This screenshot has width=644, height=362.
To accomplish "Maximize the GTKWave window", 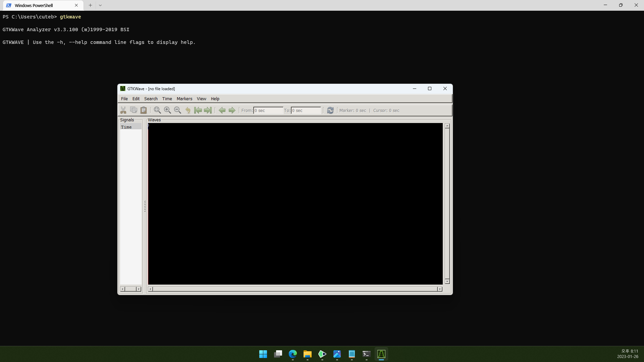I will pos(430,88).
